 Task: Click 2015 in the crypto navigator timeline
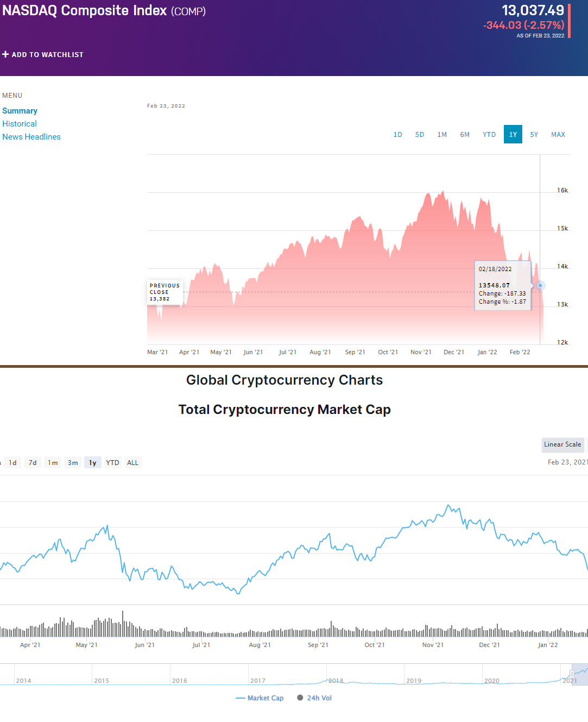pos(102,681)
